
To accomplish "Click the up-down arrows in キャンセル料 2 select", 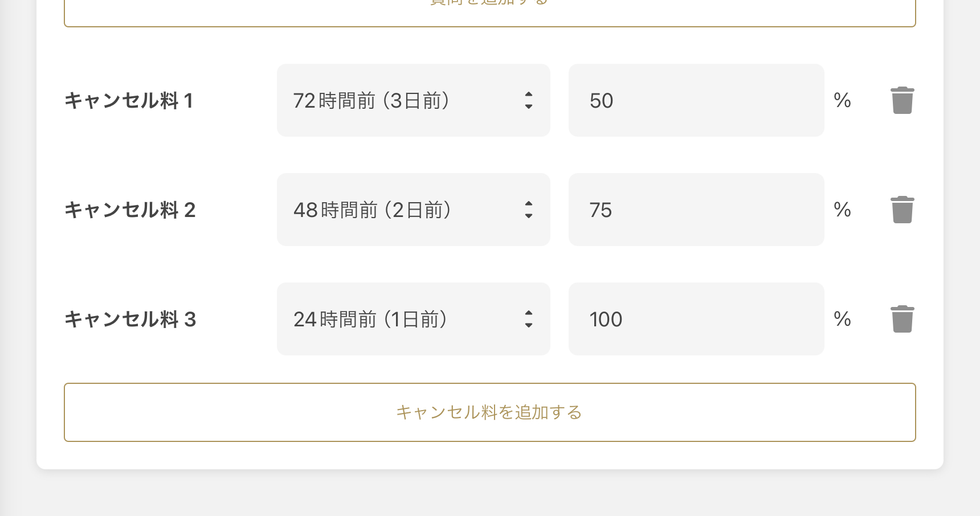I will [x=529, y=210].
